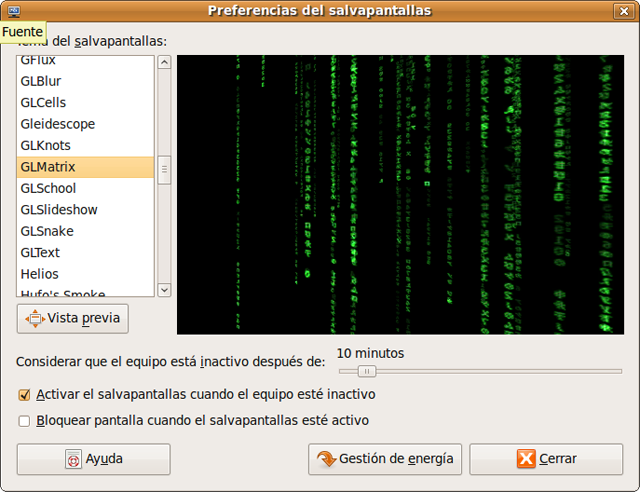Enable Bloquear pantalla checkbox
640x492 pixels.
point(25,421)
